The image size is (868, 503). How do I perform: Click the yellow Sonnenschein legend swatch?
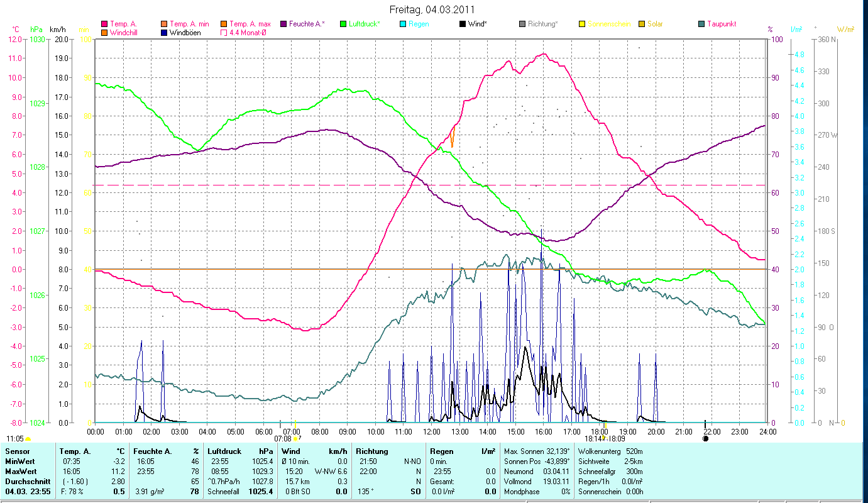click(x=582, y=24)
